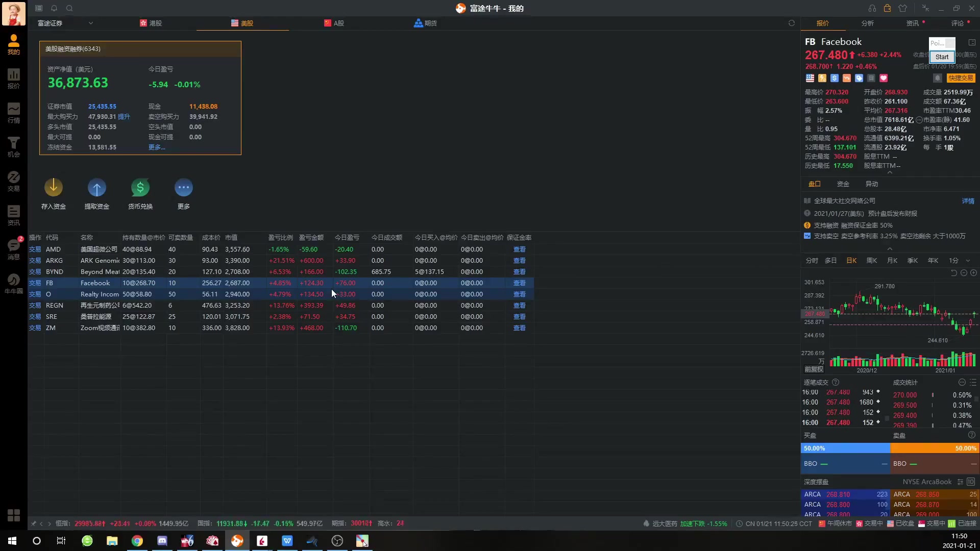Open Discord from the taskbar
Screen dimensions: 980x551
pos(162,541)
